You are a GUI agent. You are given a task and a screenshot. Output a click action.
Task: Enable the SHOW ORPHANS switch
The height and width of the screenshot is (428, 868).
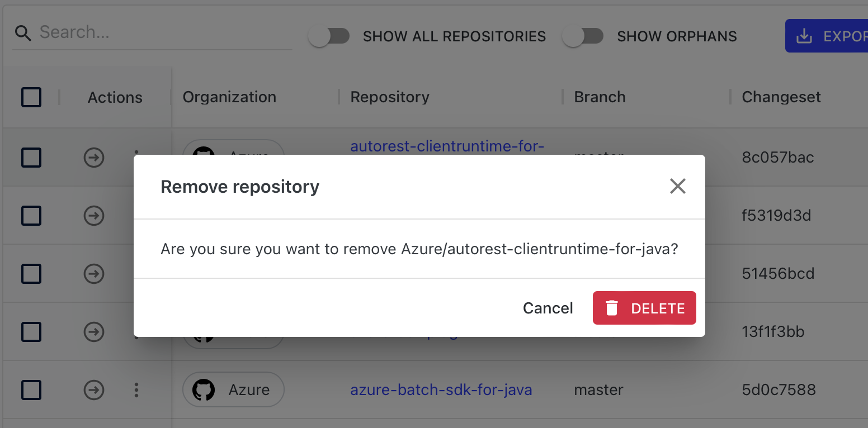point(583,36)
